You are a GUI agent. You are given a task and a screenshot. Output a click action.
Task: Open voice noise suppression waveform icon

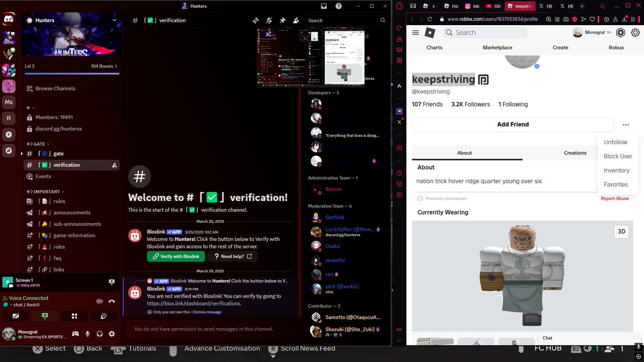[x=99, y=301]
